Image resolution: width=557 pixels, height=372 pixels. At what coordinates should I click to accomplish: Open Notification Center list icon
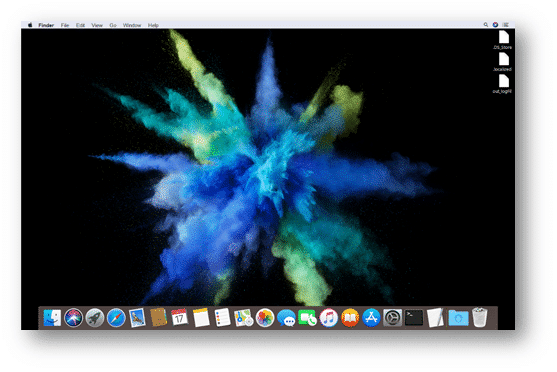[506, 25]
